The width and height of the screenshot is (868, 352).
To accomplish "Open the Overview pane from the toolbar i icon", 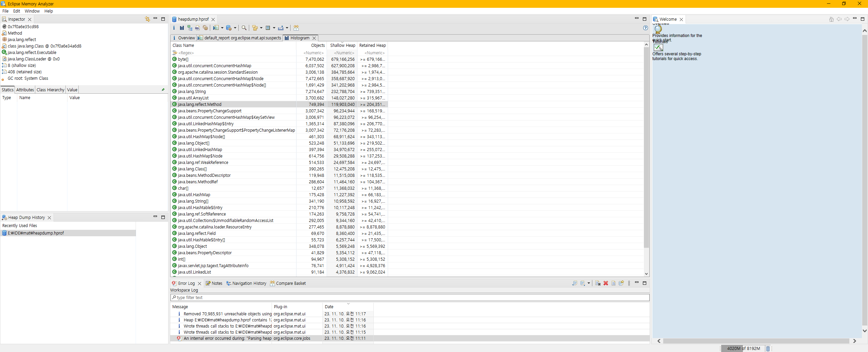I will pos(174,28).
